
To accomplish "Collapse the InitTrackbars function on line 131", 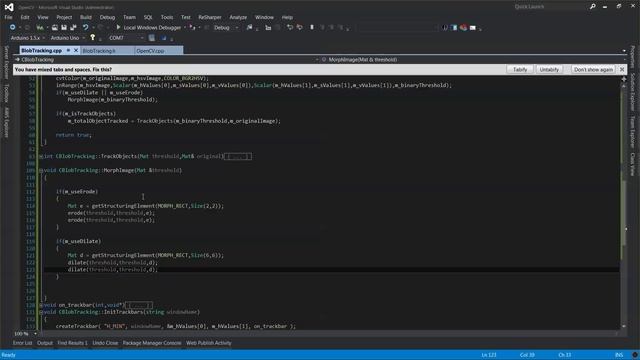I will 41,312.
